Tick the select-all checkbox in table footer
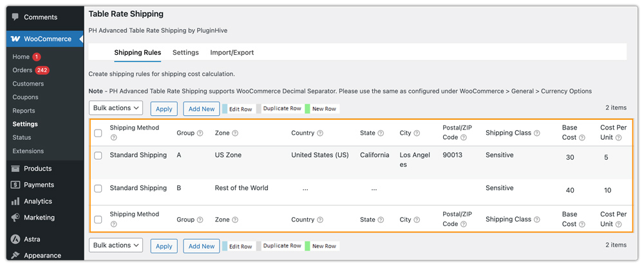 click(98, 220)
